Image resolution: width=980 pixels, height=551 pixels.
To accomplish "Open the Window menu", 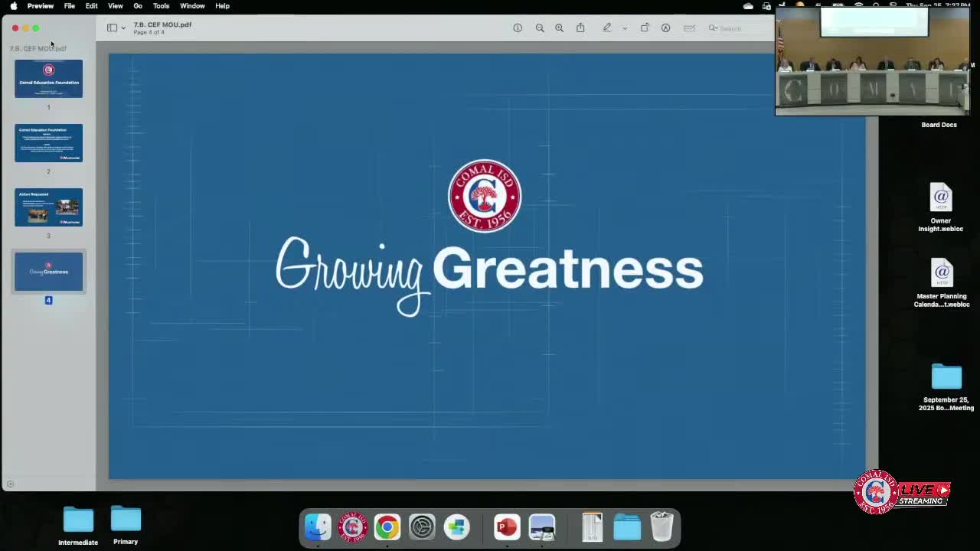I will (192, 6).
